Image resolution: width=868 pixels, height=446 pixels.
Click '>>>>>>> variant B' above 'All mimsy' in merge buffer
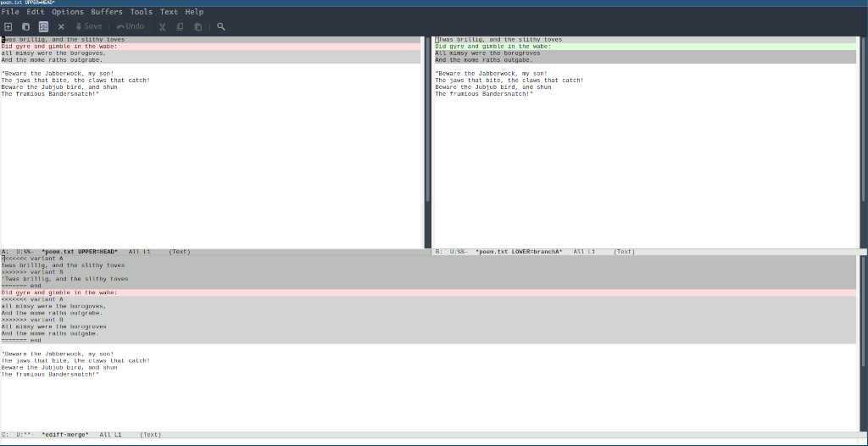32,320
